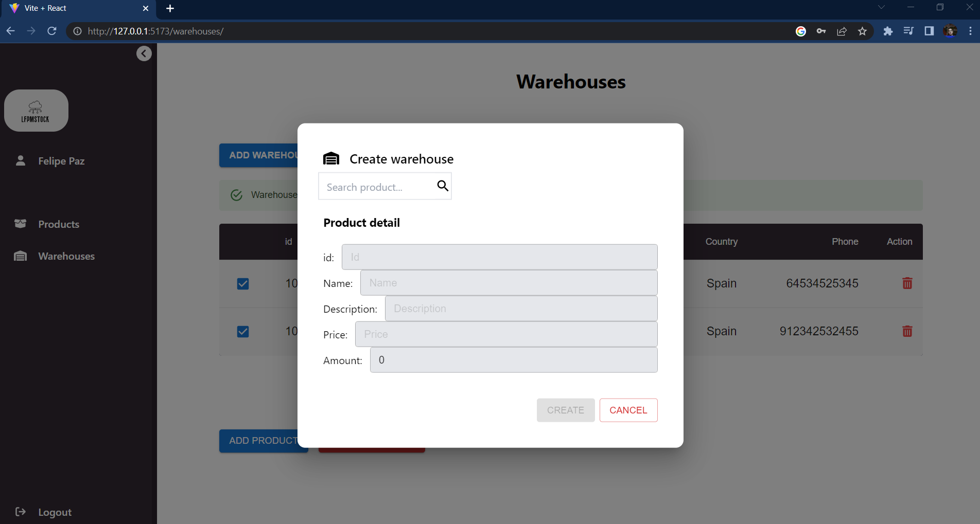Delete the warehouse with phone 64534525345 using trash icon
This screenshot has width=980, height=524.
[907, 283]
